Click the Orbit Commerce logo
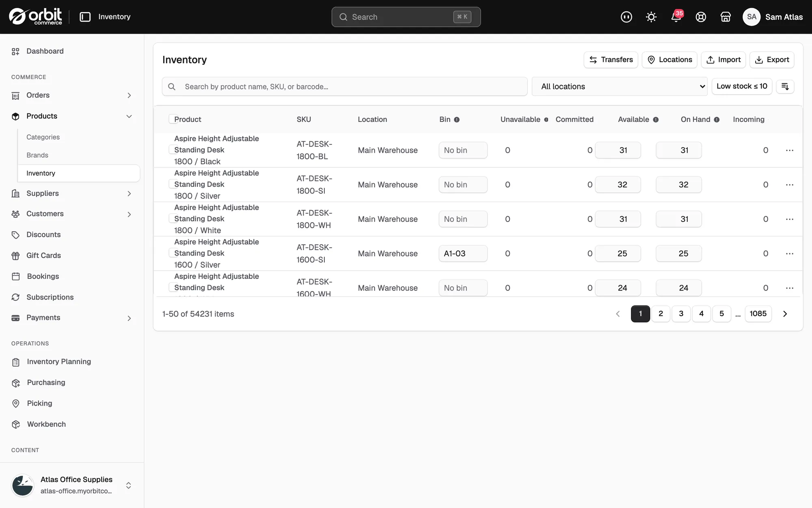The image size is (812, 508). 36,17
